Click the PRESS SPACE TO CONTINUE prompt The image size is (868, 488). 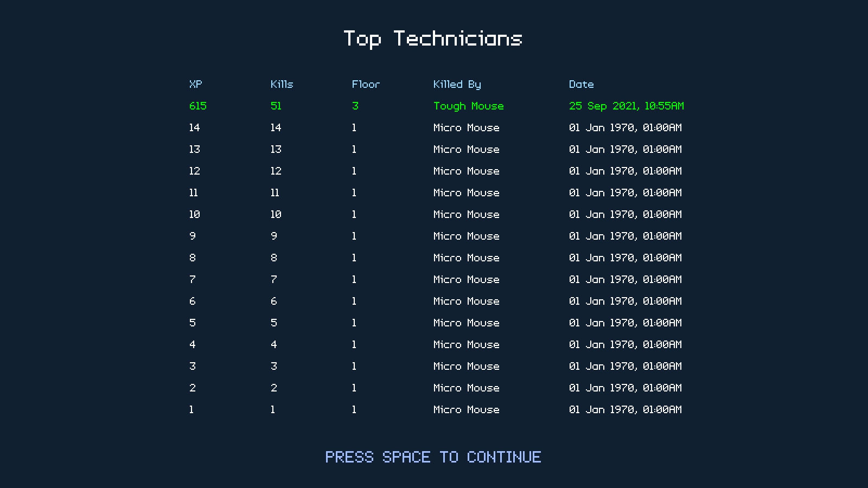click(x=433, y=457)
